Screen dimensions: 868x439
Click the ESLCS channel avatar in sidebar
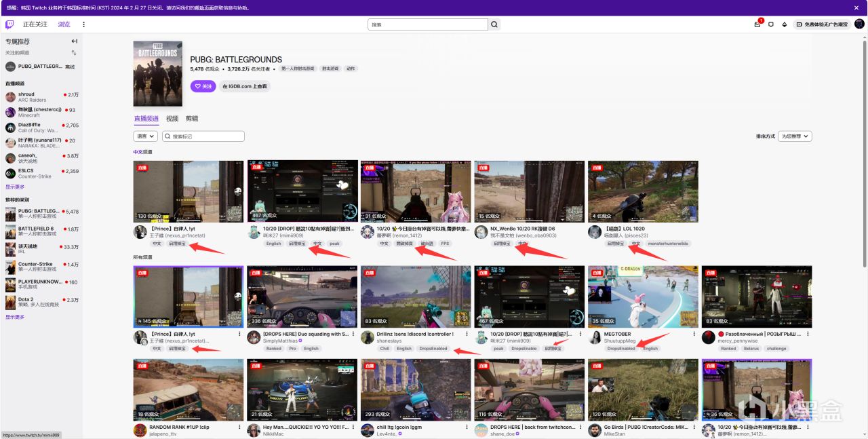(x=10, y=174)
